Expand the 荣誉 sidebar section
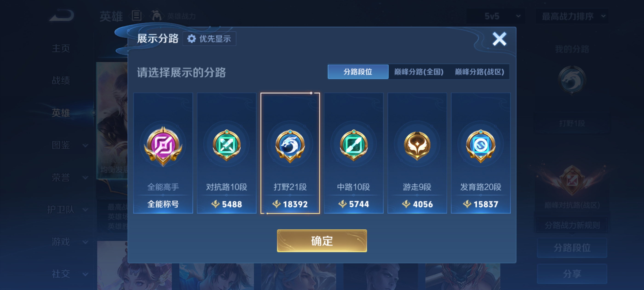 point(69,177)
